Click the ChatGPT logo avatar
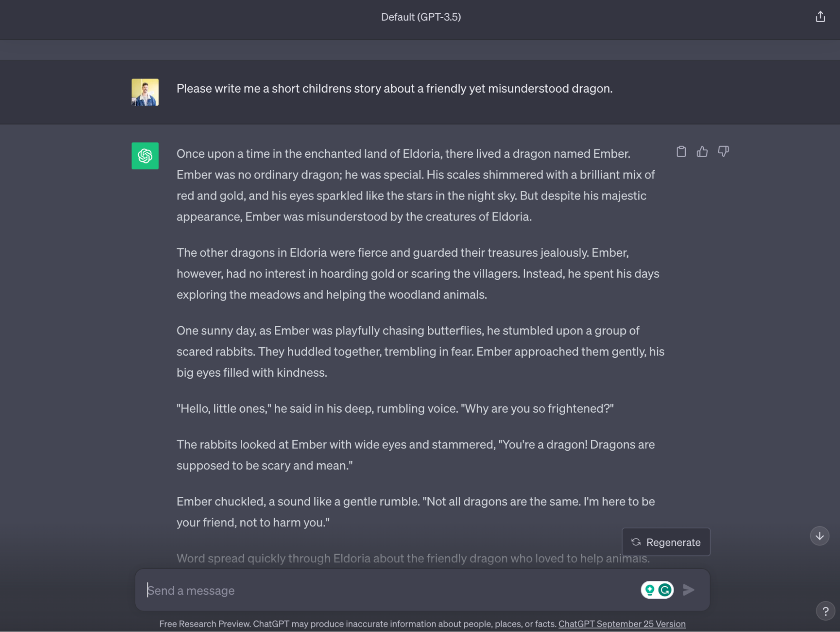The width and height of the screenshot is (840, 632). point(145,156)
